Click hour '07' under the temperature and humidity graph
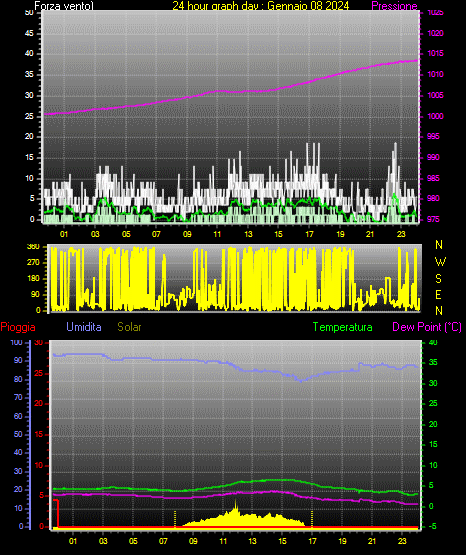The height and width of the screenshot is (555, 466). click(x=163, y=541)
